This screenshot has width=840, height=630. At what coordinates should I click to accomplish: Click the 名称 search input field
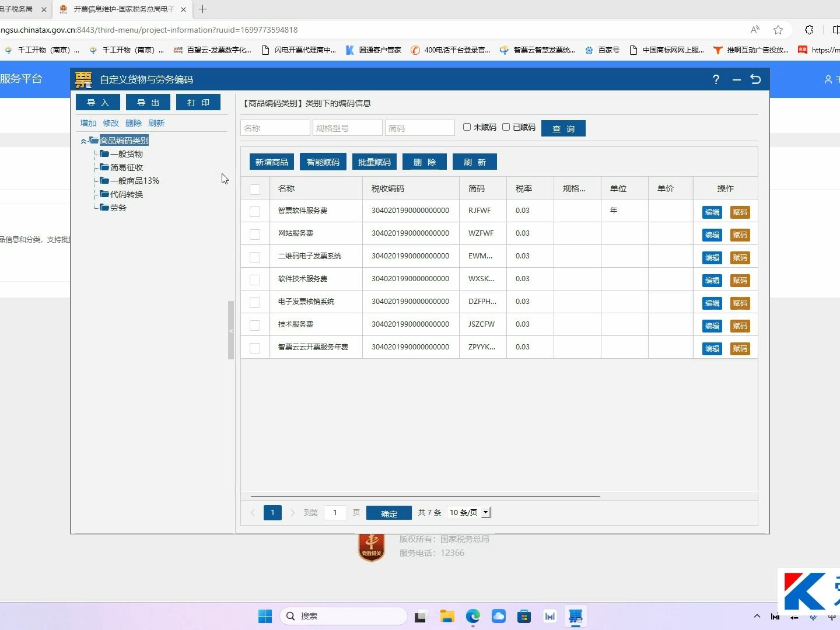coord(275,128)
